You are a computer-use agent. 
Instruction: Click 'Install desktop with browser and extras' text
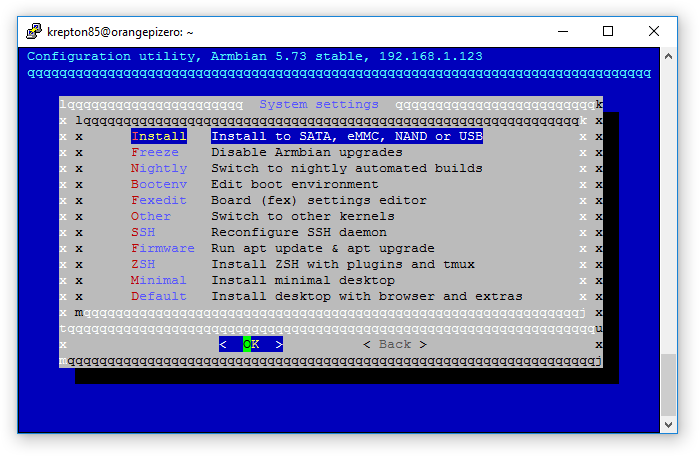367,296
